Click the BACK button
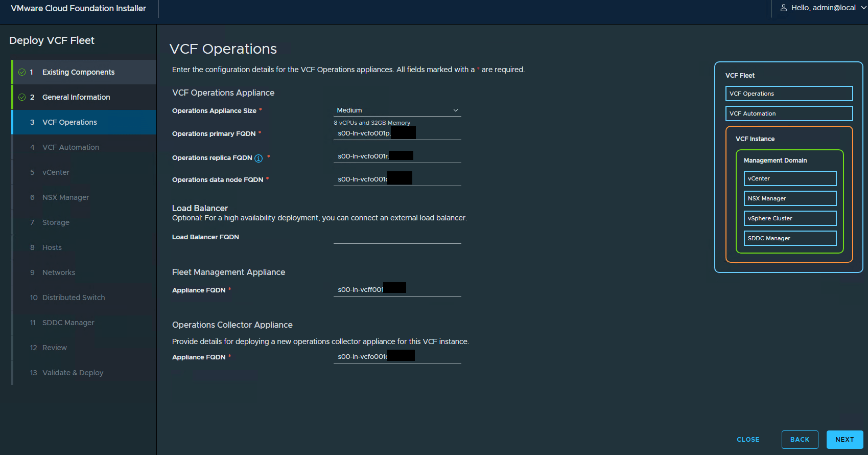Image resolution: width=868 pixels, height=455 pixels. pyautogui.click(x=800, y=440)
